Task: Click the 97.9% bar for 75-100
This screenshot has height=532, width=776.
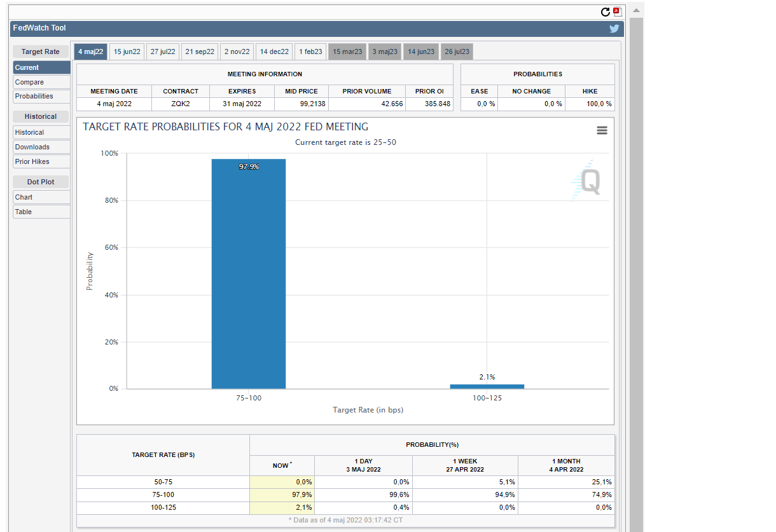Action: [249, 273]
